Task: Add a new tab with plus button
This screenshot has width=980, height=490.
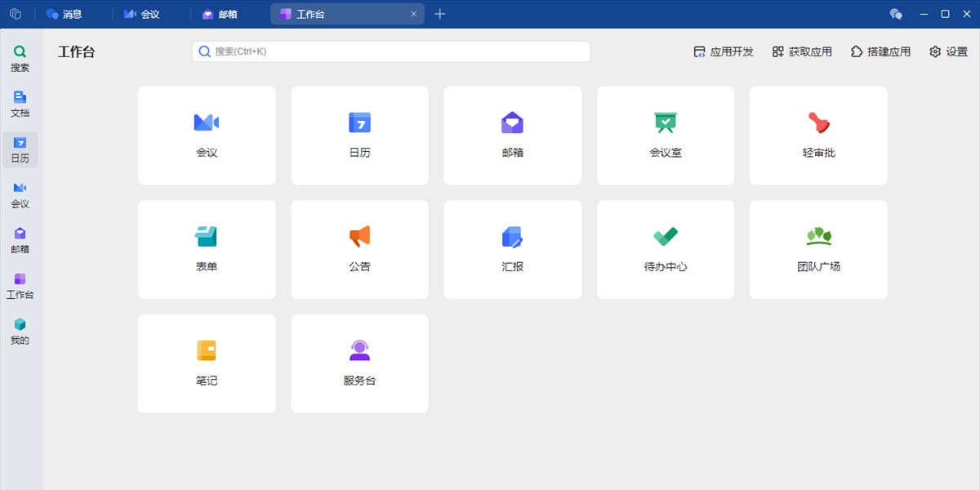Action: click(440, 14)
